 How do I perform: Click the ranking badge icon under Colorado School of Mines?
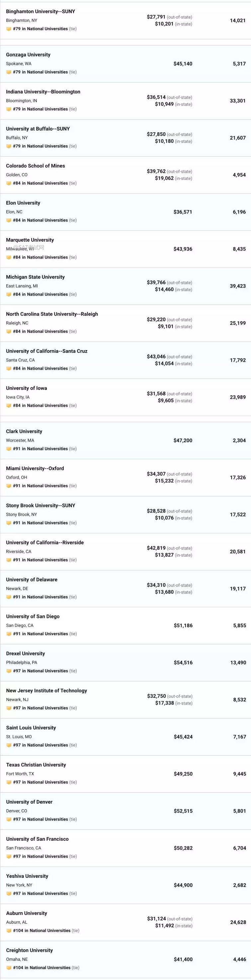(x=8, y=183)
